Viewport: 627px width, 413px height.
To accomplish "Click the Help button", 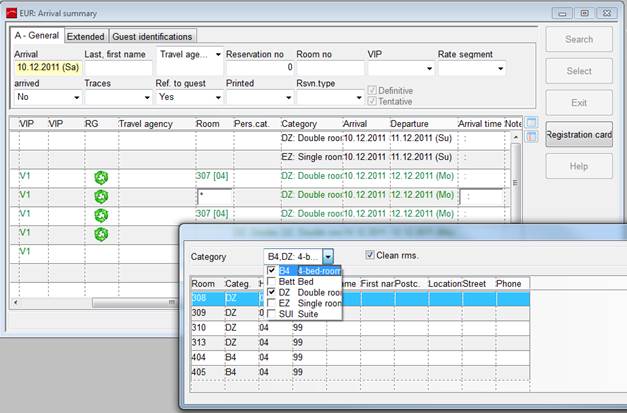I will (579, 166).
